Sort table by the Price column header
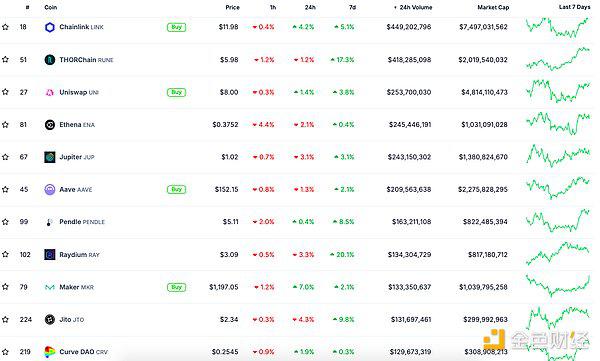This screenshot has width=600, height=361. click(x=232, y=7)
